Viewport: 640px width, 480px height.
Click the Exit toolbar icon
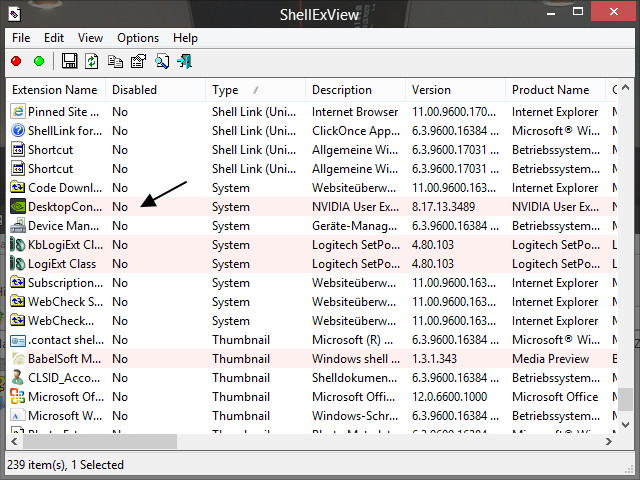click(x=184, y=61)
